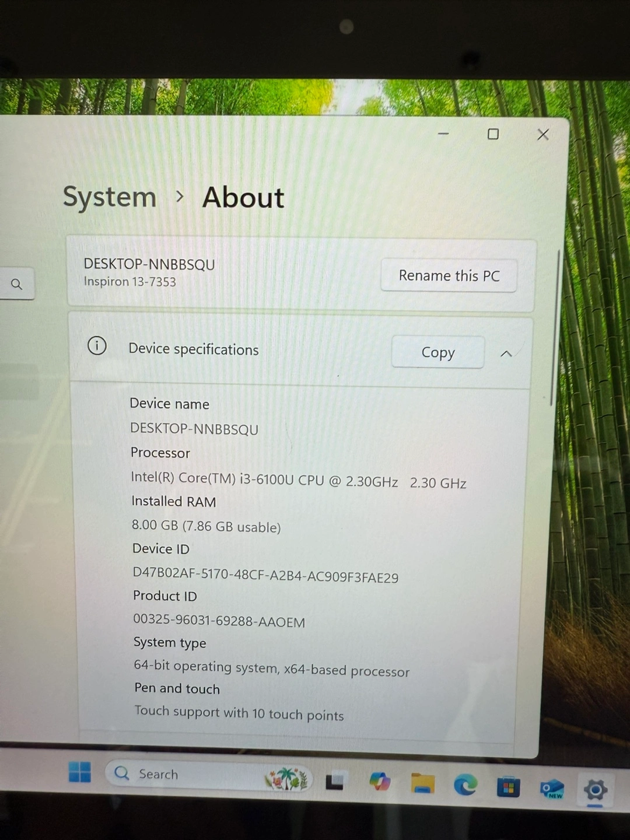
Task: Click the Settings gear taskbar icon
Action: [595, 790]
